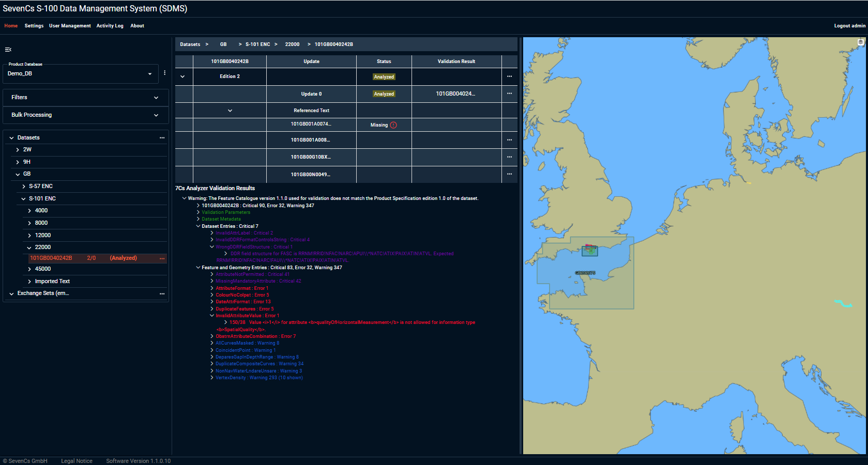868x465 pixels.
Task: Collapse the Referenced Text section
Action: [x=230, y=111]
